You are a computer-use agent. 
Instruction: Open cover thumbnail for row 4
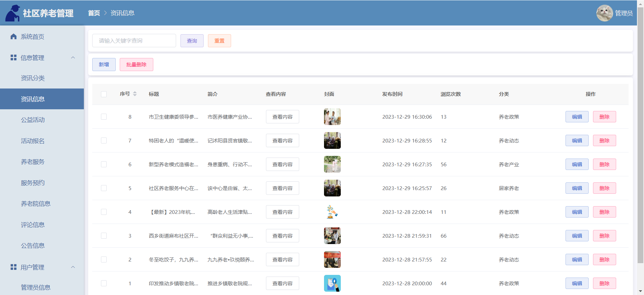(x=332, y=212)
